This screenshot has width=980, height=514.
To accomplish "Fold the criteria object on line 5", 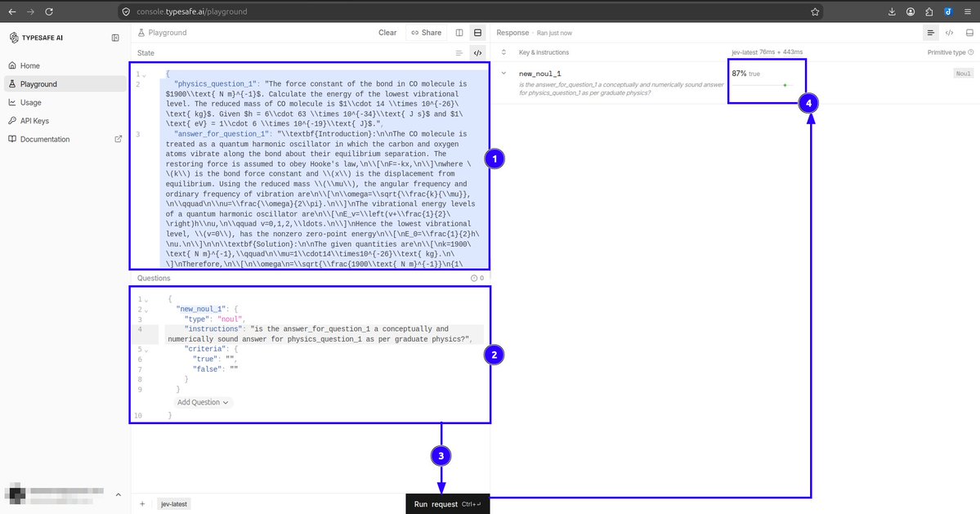I will pos(146,350).
